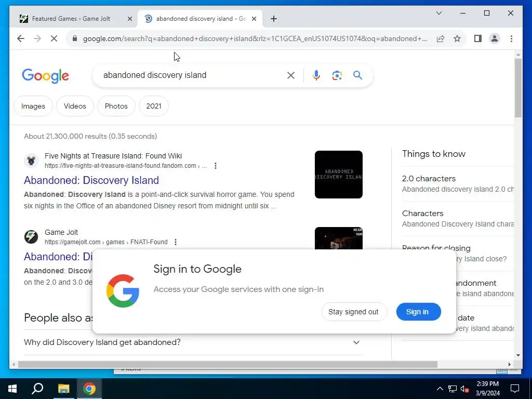The height and width of the screenshot is (399, 532).
Task: Expand Why did Discovery Island get abandoned
Action: [x=193, y=342]
